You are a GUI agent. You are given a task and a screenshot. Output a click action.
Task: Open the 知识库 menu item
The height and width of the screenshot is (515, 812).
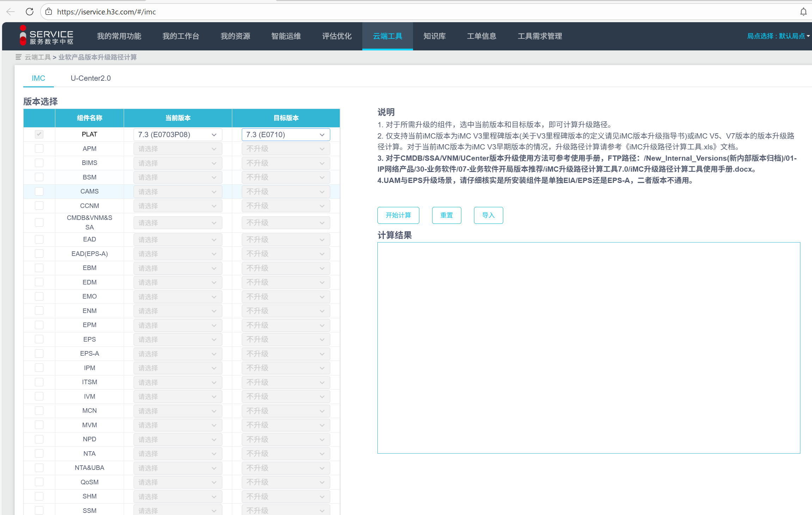pos(434,36)
